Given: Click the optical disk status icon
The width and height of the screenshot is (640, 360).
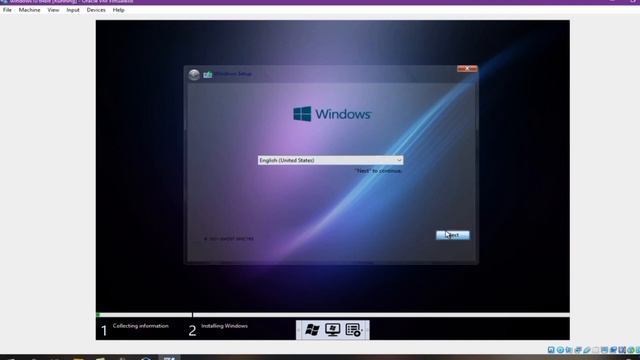Looking at the screenshot, I should (x=560, y=350).
